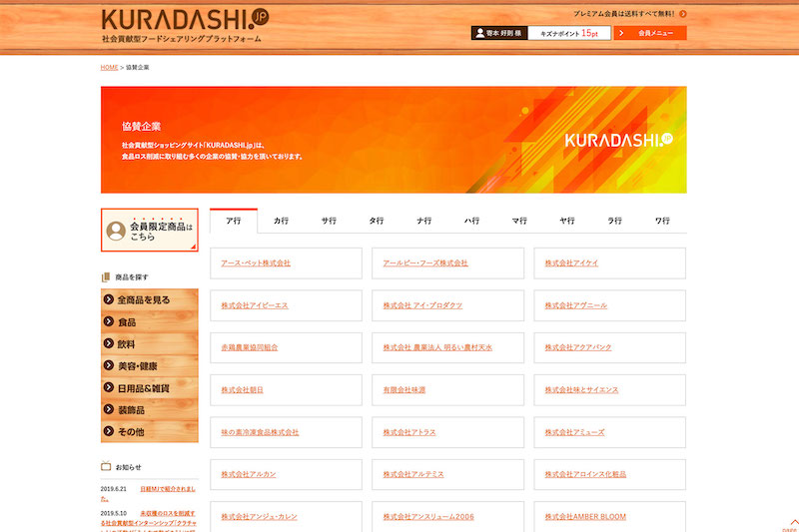Open the 会員限定商品はこちら banner
Screen dimensions: 799x532
point(149,231)
